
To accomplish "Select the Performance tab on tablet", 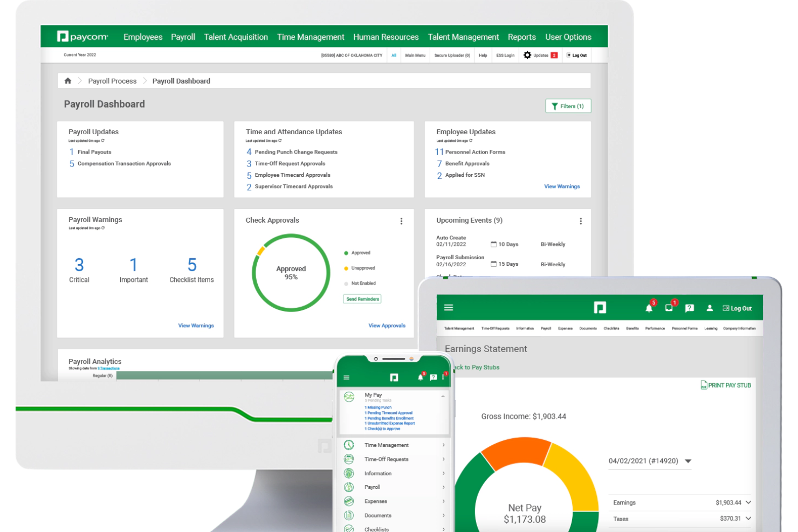I will (655, 328).
